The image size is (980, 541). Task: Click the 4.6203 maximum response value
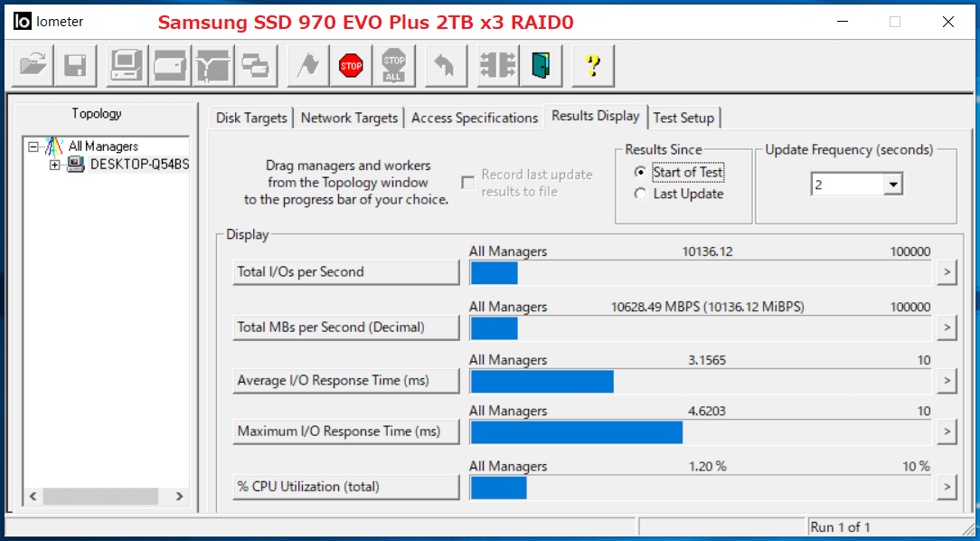pos(708,411)
